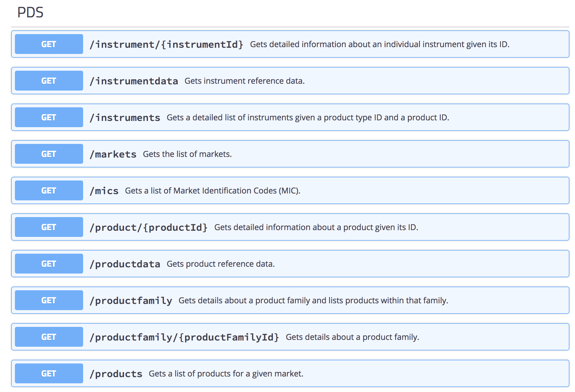Collapse the PDS section header
The image size is (575, 392).
point(30,13)
